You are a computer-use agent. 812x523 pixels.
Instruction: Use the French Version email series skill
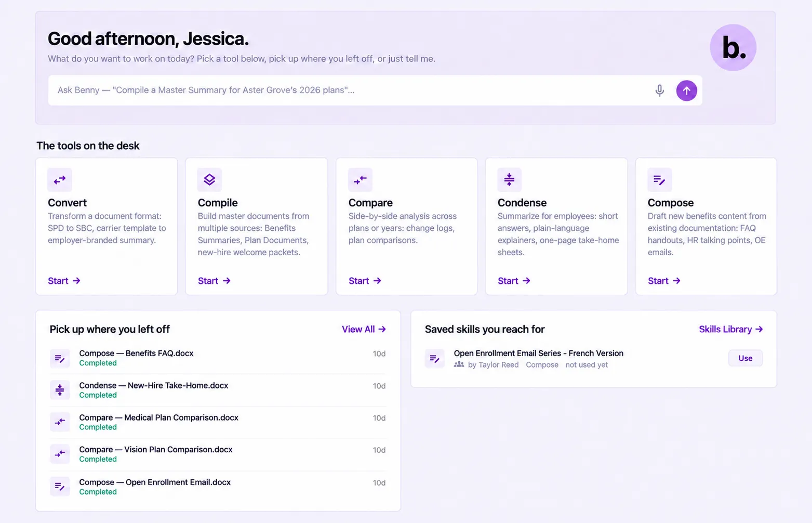[745, 358]
